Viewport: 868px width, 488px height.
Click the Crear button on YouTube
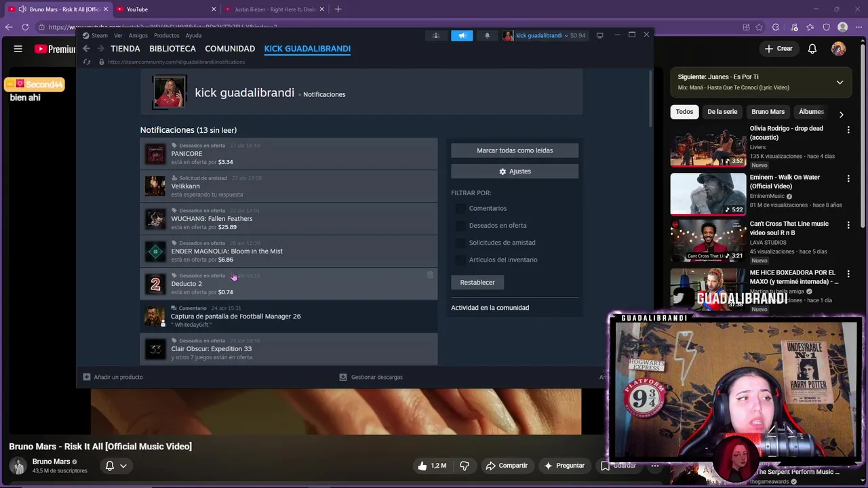(x=778, y=49)
